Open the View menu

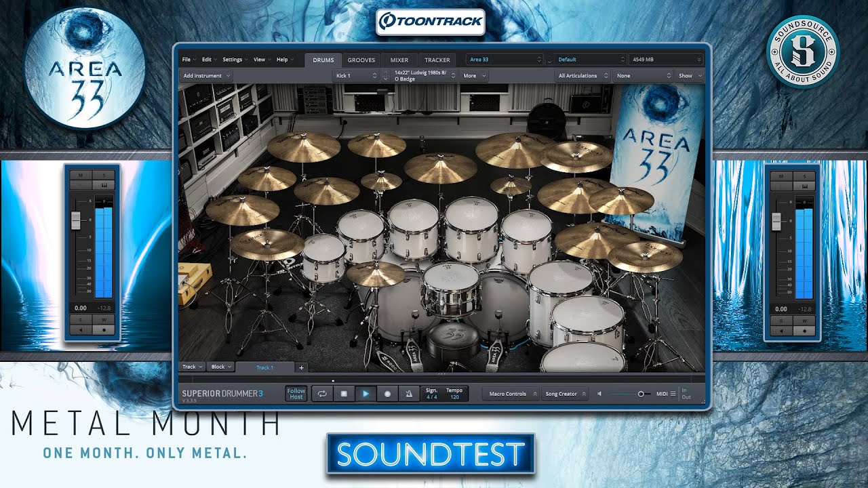(x=261, y=60)
